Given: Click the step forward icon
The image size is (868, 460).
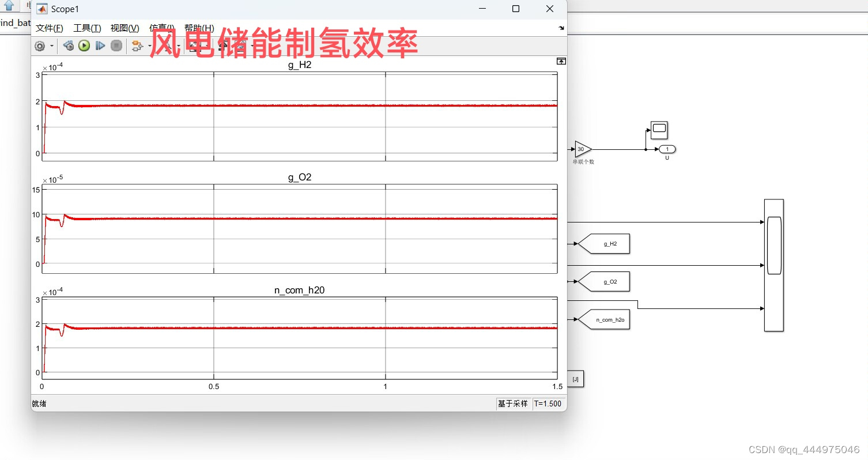Looking at the screenshot, I should click(x=100, y=46).
